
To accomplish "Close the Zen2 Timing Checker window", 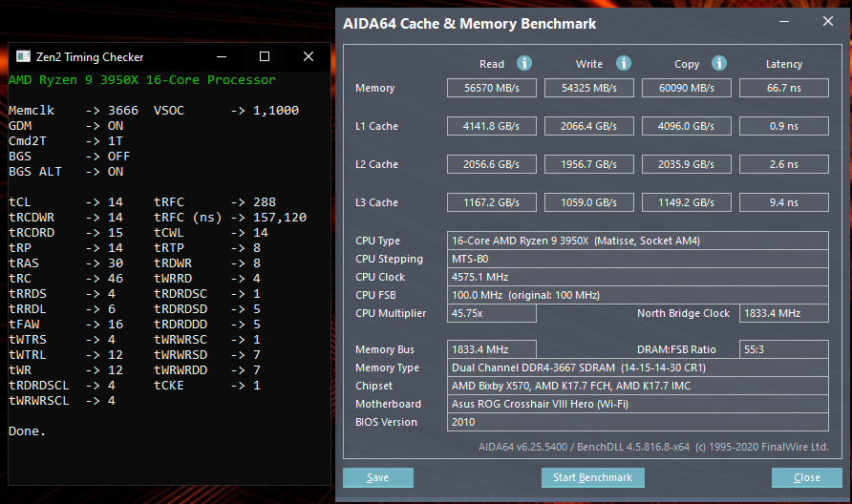I will (x=309, y=56).
